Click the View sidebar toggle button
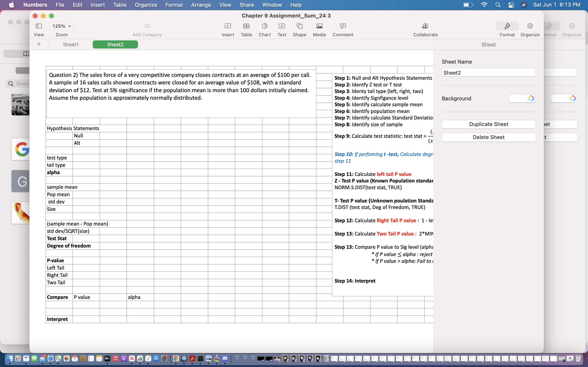Image resolution: width=588 pixels, height=367 pixels. (x=38, y=26)
